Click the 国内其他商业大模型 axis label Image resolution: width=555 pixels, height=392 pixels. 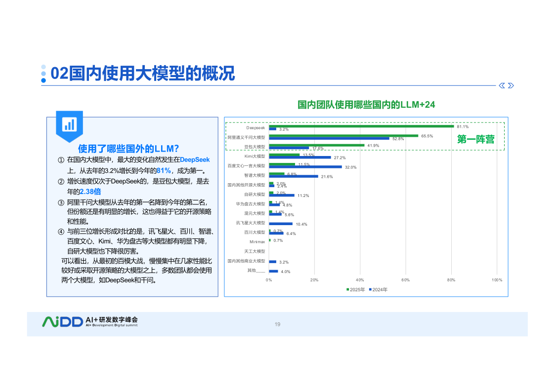(246, 261)
